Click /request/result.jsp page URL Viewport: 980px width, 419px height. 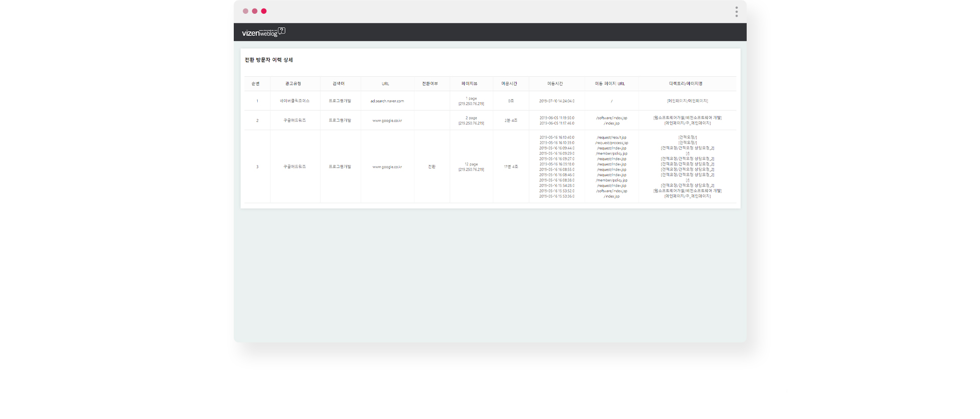click(611, 137)
